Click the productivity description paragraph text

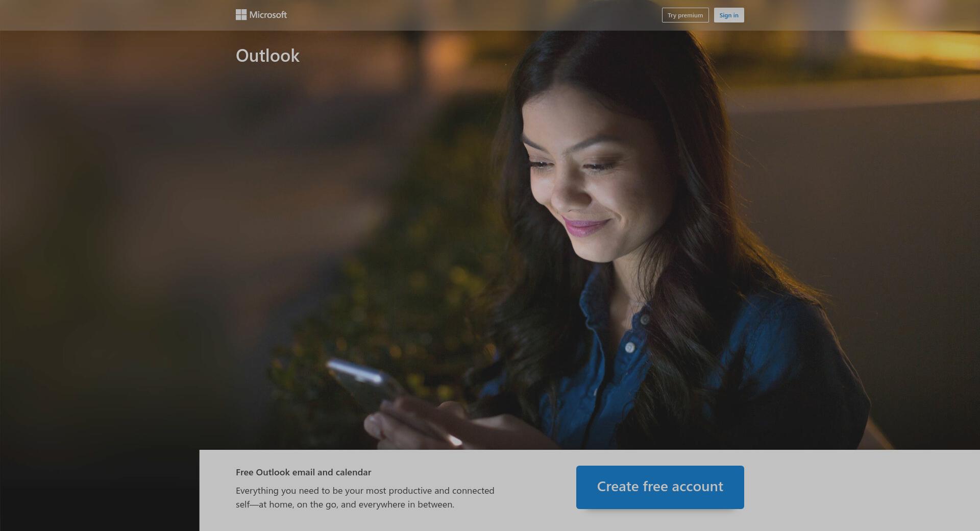pyautogui.click(x=365, y=497)
